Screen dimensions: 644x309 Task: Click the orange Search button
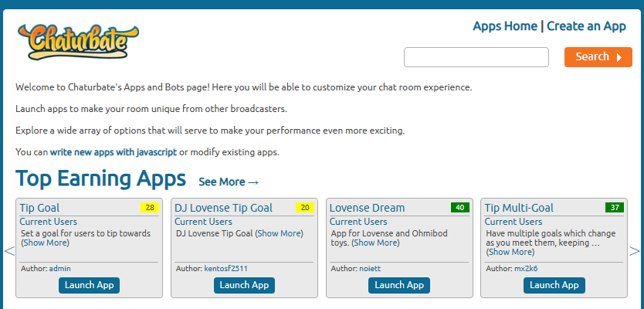pyautogui.click(x=598, y=57)
